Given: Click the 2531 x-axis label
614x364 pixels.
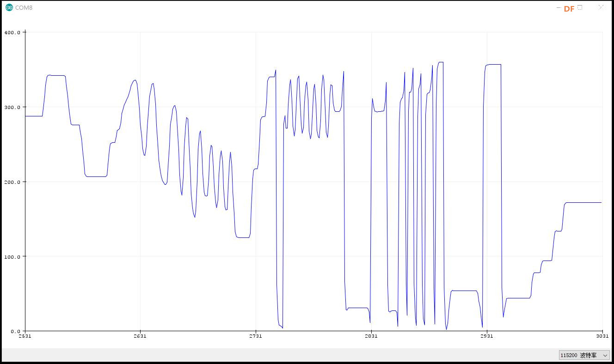Looking at the screenshot, I should (x=25, y=336).
